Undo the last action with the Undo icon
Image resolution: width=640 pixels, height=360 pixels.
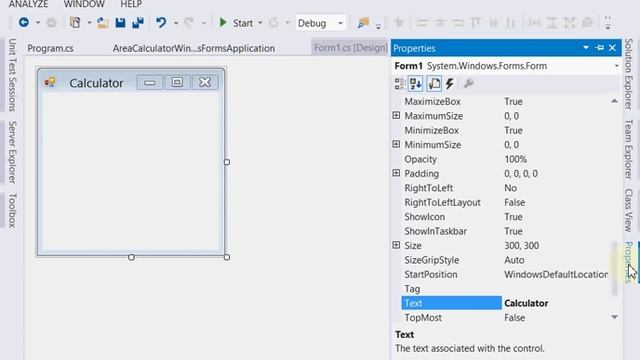pyautogui.click(x=161, y=22)
